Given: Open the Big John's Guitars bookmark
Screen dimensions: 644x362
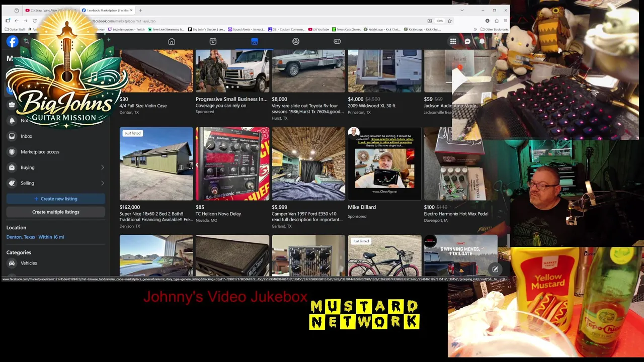Looking at the screenshot, I should coord(206,29).
